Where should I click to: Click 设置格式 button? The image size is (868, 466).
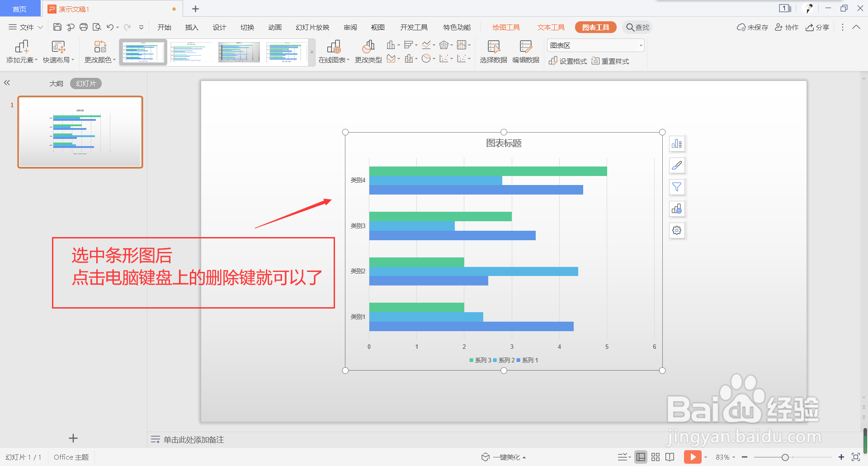point(567,61)
